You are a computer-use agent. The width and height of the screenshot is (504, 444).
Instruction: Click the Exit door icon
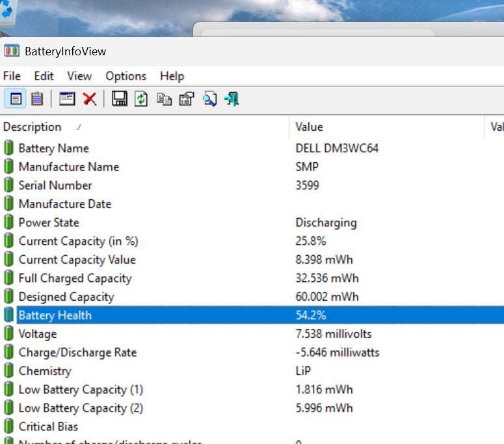(x=232, y=99)
